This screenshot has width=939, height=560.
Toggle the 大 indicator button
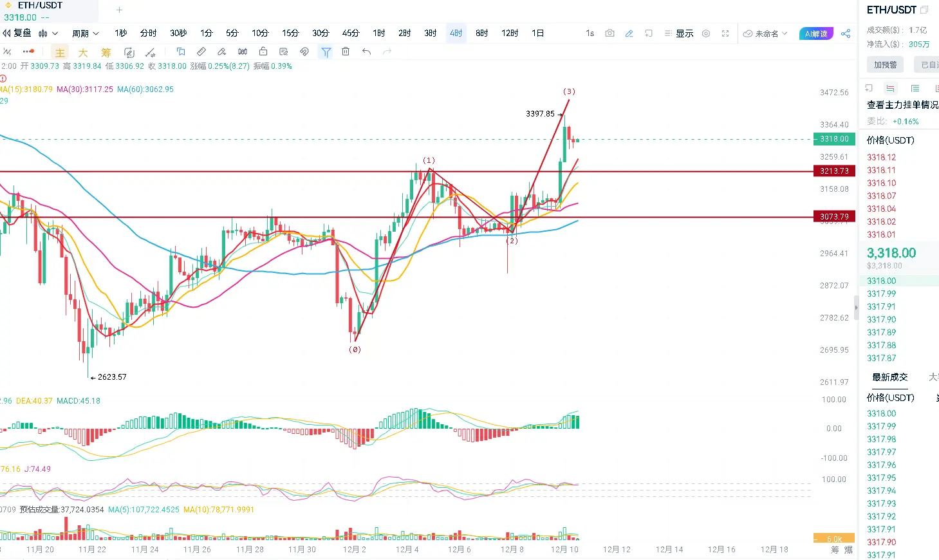83,53
